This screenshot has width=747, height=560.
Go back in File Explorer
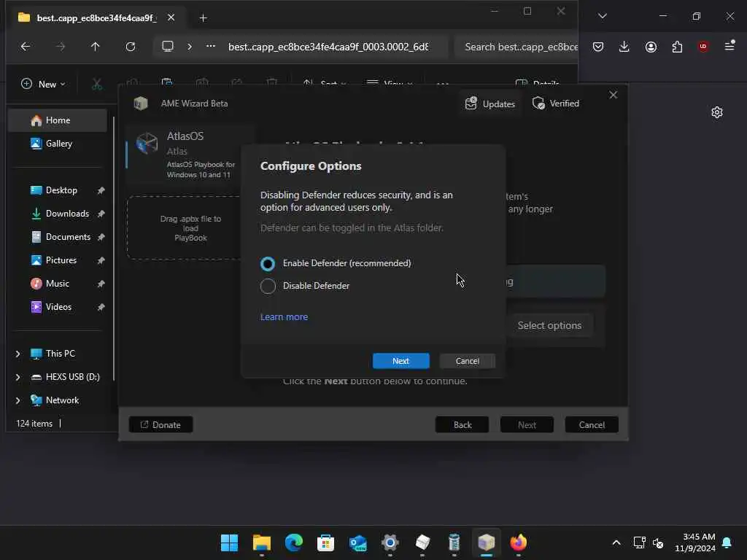(26, 47)
